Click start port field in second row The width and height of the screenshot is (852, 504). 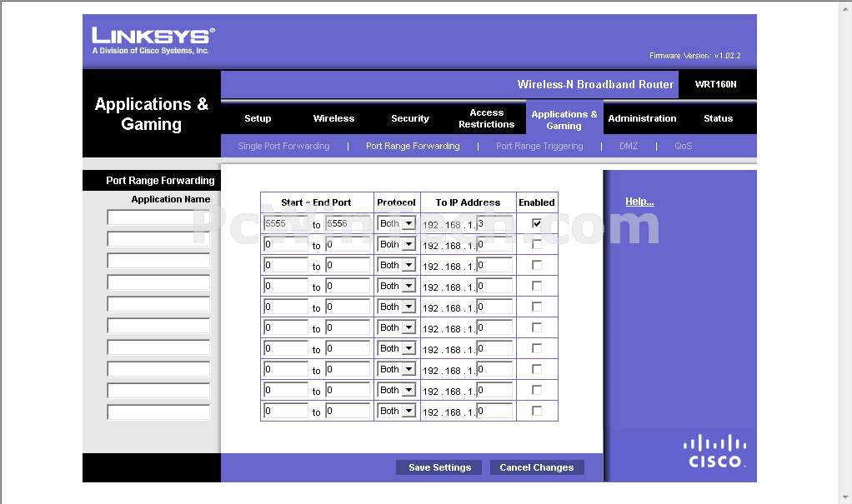tap(286, 244)
